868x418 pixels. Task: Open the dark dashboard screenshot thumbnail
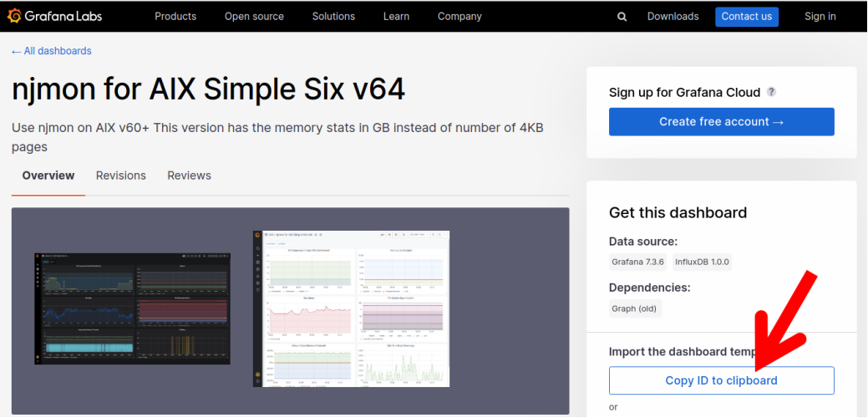[x=132, y=308]
